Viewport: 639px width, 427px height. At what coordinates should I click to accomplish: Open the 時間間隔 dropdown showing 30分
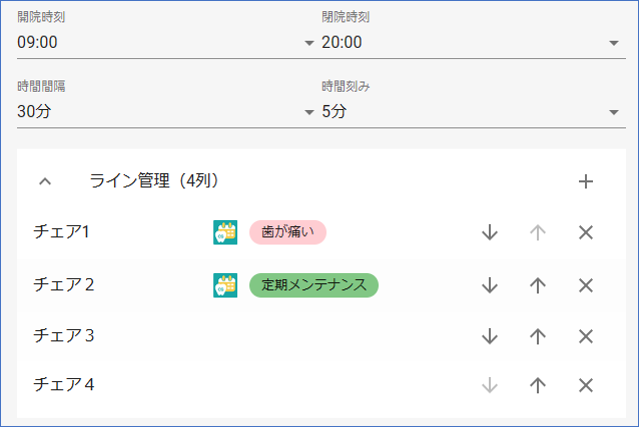tap(166, 111)
